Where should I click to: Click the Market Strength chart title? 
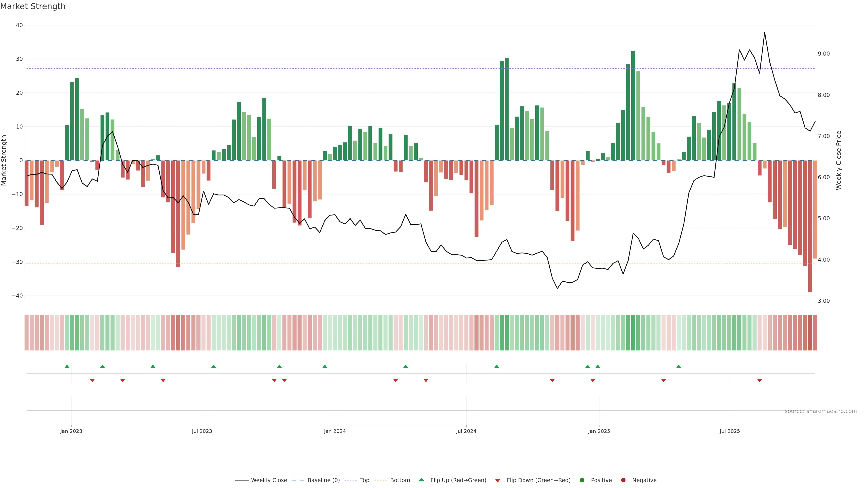pos(33,6)
